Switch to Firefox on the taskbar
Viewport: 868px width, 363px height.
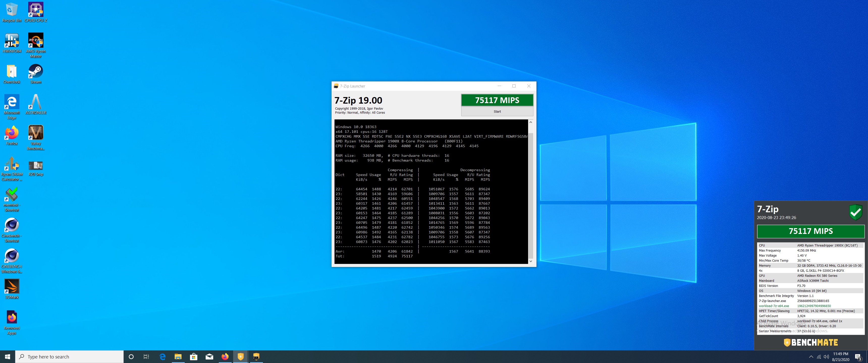tap(225, 357)
